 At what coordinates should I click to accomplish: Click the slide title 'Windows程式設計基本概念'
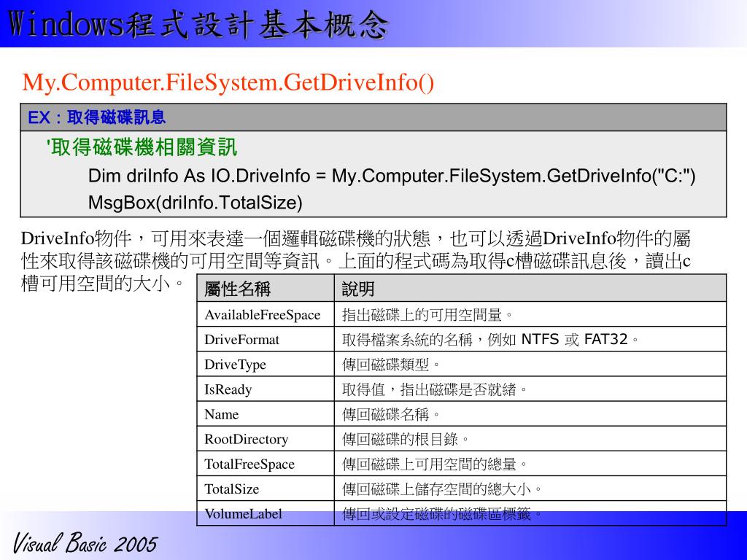click(198, 24)
